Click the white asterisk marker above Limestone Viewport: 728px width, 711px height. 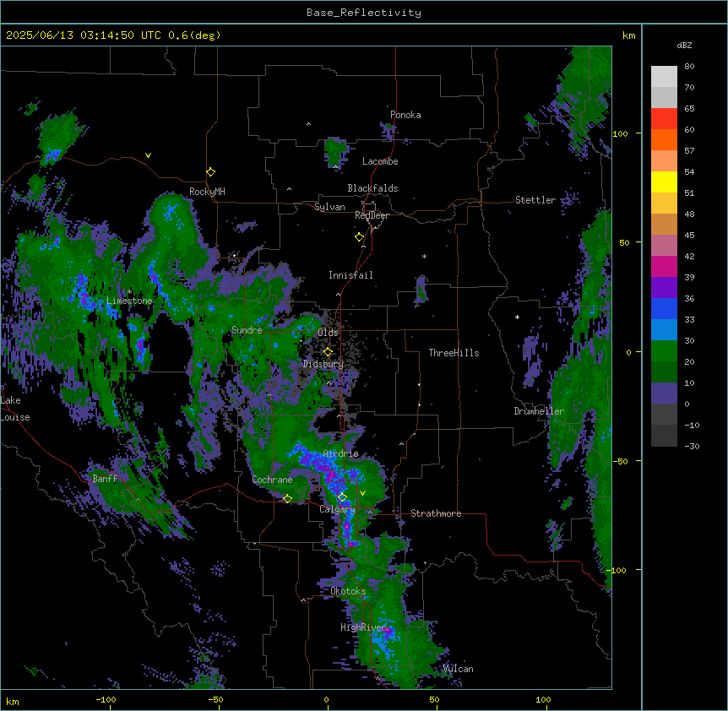point(130,292)
